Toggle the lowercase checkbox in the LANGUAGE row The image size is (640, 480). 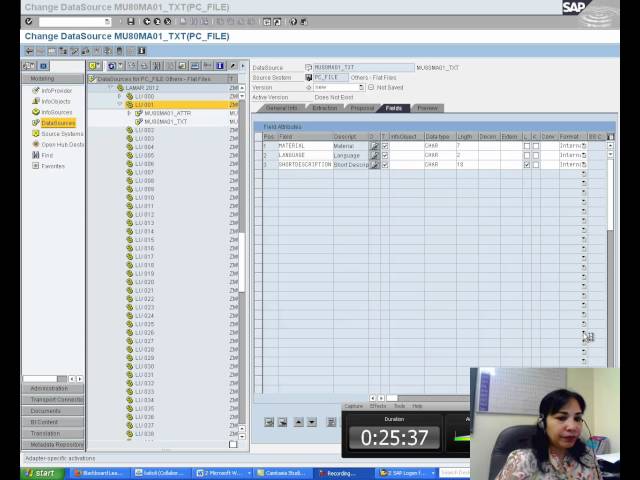coord(527,155)
